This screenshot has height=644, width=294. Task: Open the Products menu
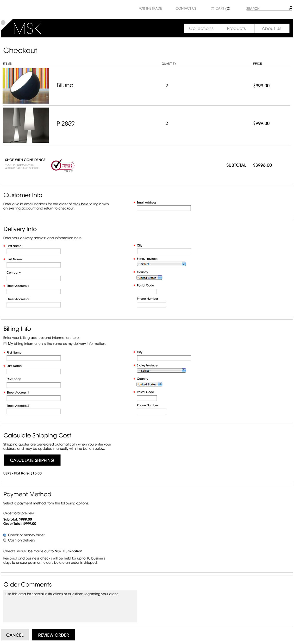coord(236,28)
